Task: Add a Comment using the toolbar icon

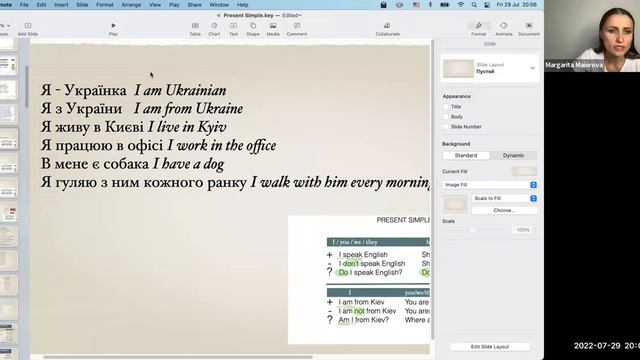Action: coord(297,26)
